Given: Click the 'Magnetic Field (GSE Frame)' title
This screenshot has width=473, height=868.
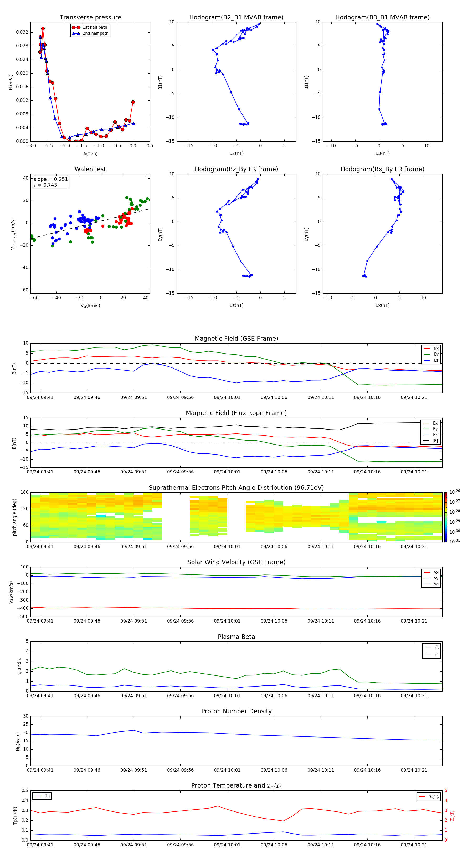Looking at the screenshot, I should pos(236,339).
